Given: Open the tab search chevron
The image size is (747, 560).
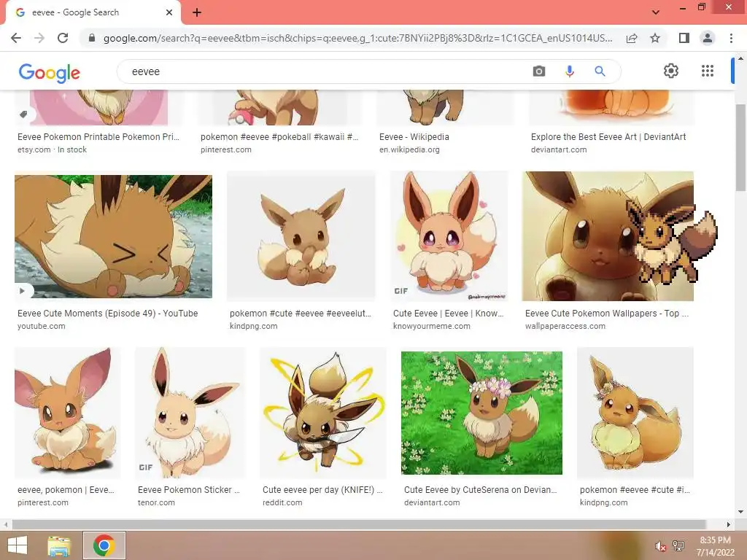Looking at the screenshot, I should 656,12.
